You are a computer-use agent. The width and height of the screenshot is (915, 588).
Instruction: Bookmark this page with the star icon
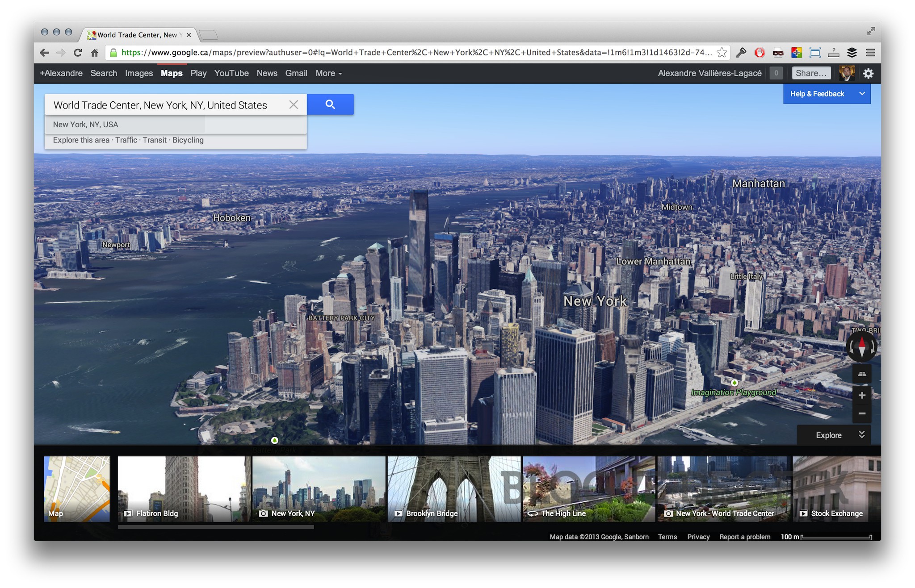pos(722,53)
